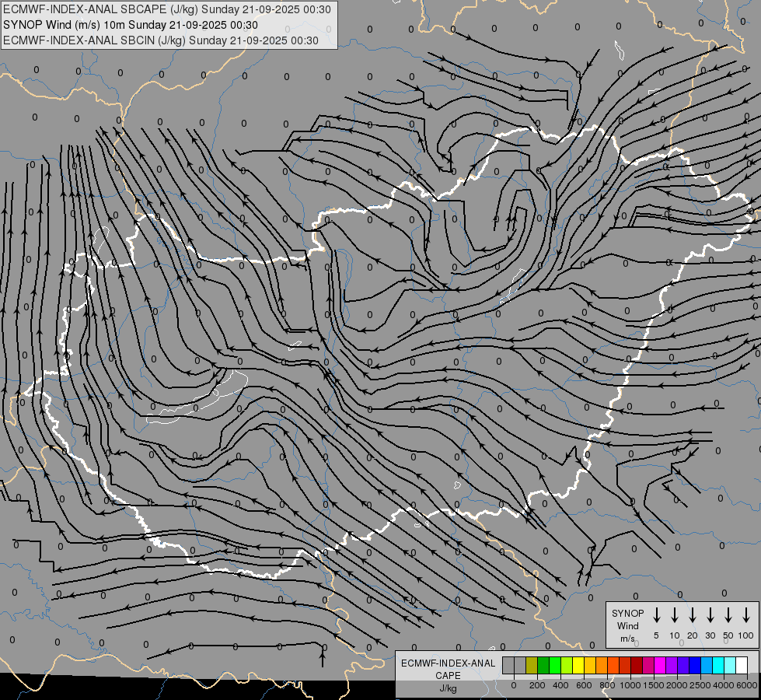Image resolution: width=761 pixels, height=700 pixels.
Task: Click the 2500 tick label in CAPE legend
Action: tap(700, 685)
